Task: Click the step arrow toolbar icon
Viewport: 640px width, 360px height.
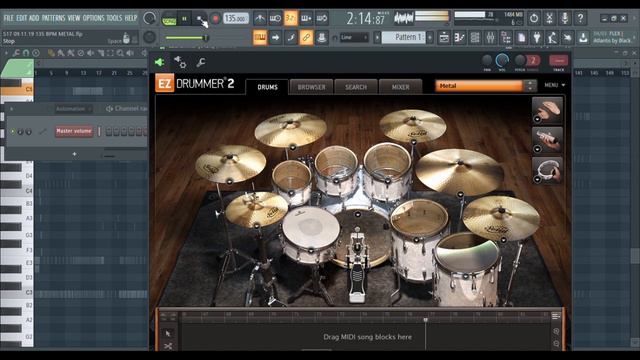Action: point(276,38)
